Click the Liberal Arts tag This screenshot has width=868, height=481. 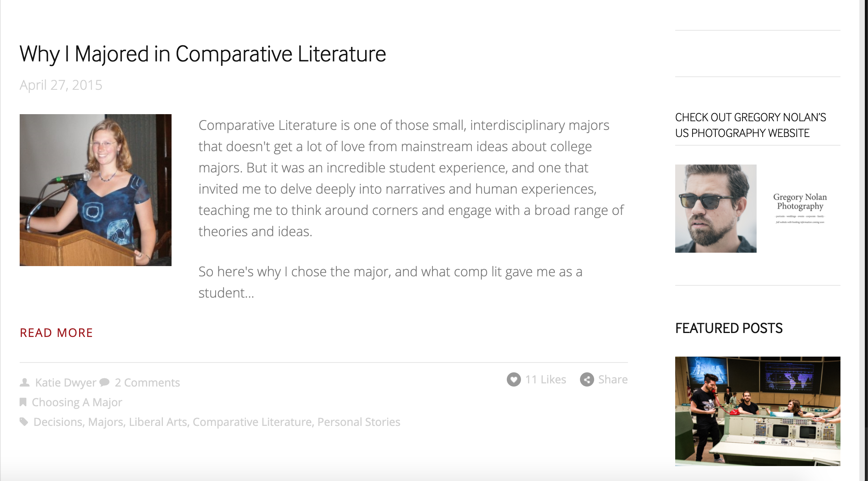click(158, 422)
